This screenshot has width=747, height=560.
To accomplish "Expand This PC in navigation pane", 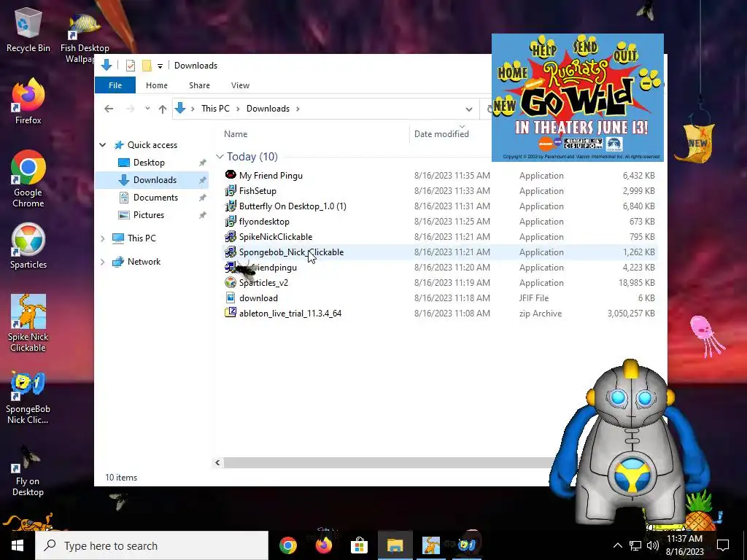I will tap(102, 238).
